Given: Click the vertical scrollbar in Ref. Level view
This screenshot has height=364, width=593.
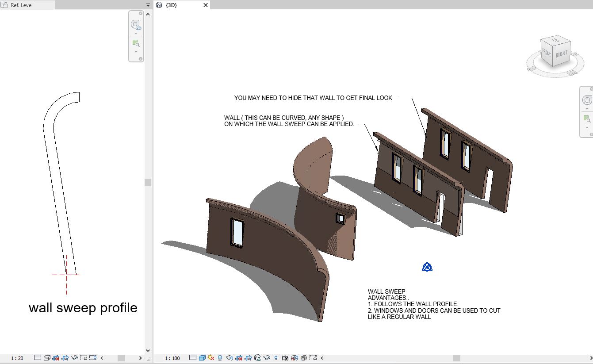Looking at the screenshot, I should (x=147, y=181).
